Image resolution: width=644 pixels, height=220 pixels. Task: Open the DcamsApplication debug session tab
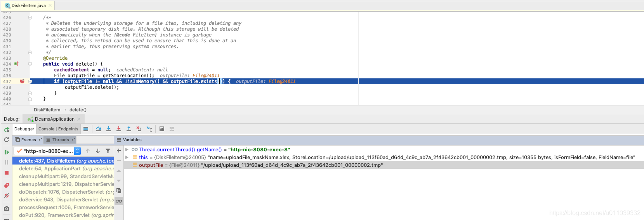[x=54, y=119]
